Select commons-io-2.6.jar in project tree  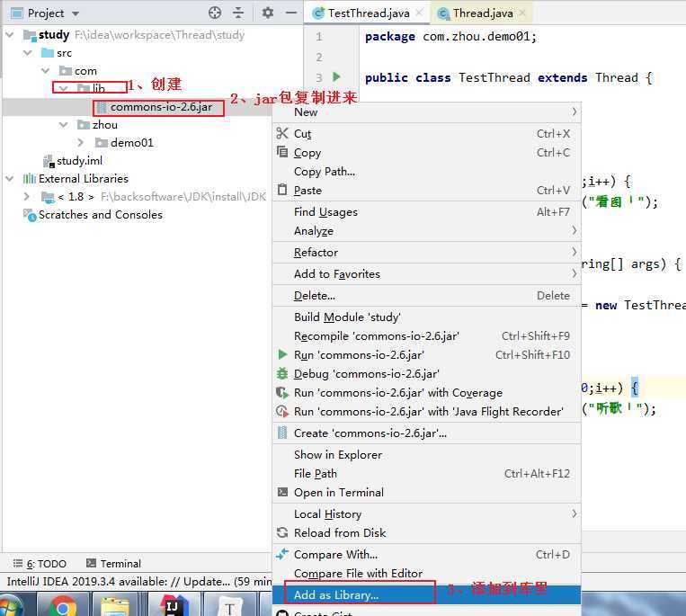pyautogui.click(x=161, y=107)
